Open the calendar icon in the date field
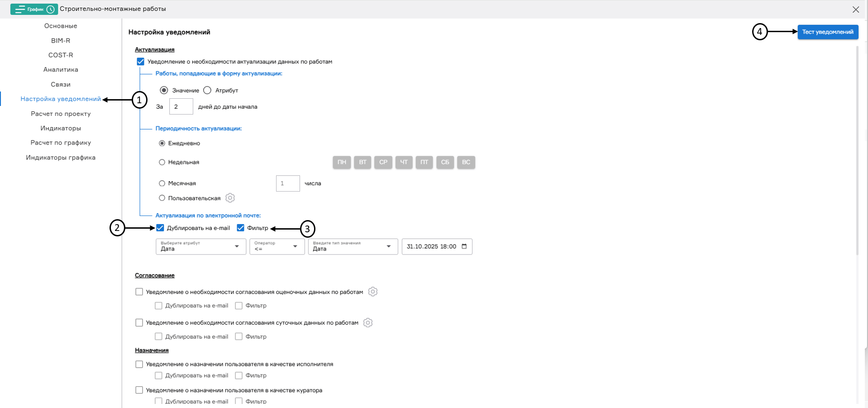Image resolution: width=868 pixels, height=408 pixels. click(464, 246)
